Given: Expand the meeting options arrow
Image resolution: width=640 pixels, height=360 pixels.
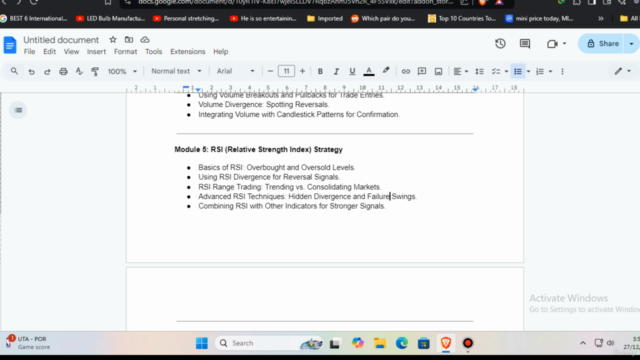Looking at the screenshot, I should pyautogui.click(x=564, y=44).
